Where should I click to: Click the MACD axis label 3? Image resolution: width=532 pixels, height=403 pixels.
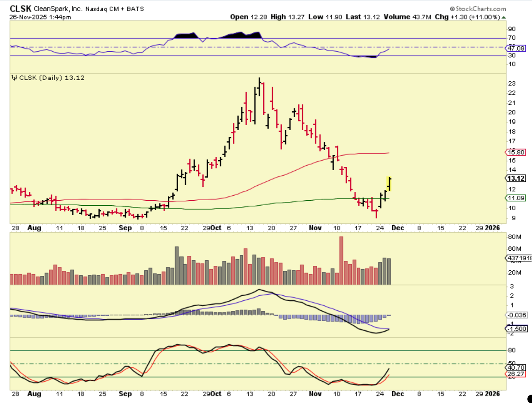pyautogui.click(x=512, y=287)
